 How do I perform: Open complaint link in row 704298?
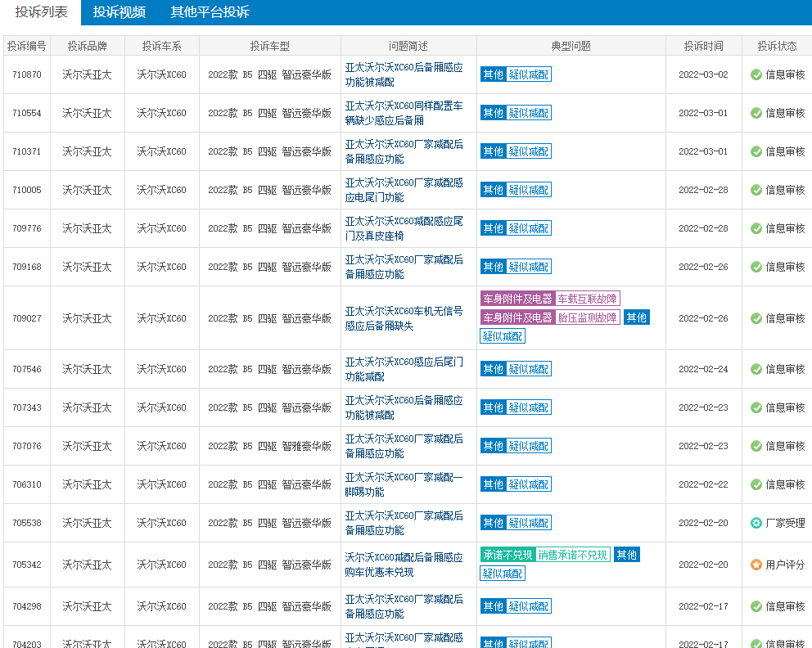(x=404, y=606)
